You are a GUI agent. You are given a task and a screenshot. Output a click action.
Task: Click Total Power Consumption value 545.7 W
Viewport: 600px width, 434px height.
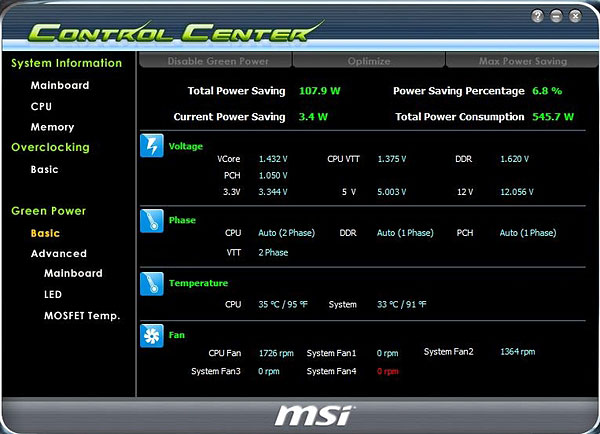553,117
